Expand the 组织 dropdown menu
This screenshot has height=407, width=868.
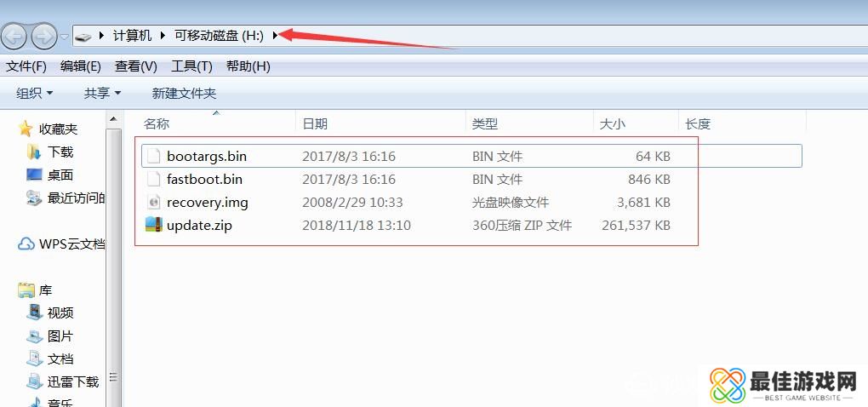[35, 94]
